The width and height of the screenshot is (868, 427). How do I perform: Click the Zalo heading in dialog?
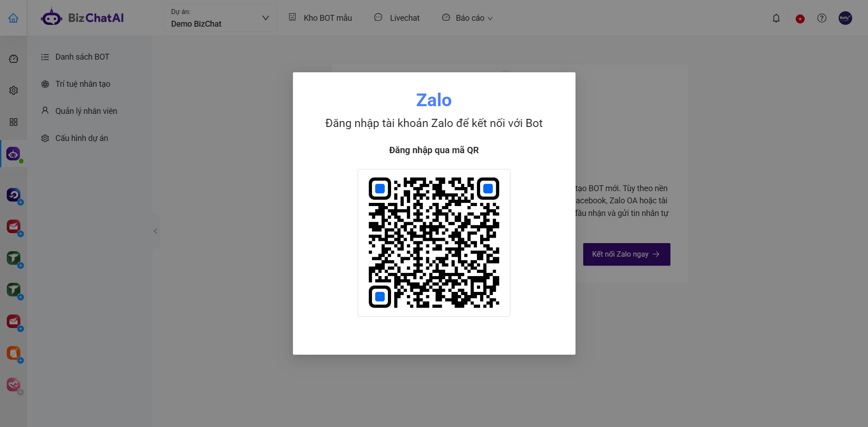pos(434,100)
